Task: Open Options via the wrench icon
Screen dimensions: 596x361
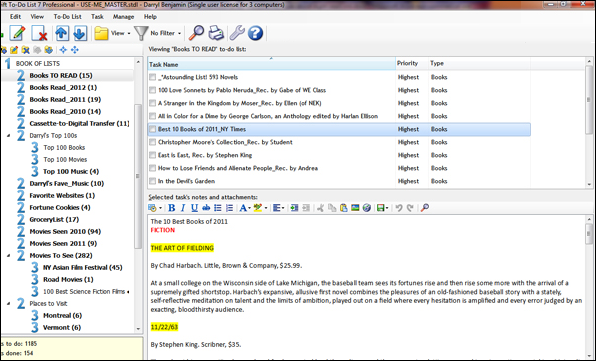Action: [x=237, y=33]
